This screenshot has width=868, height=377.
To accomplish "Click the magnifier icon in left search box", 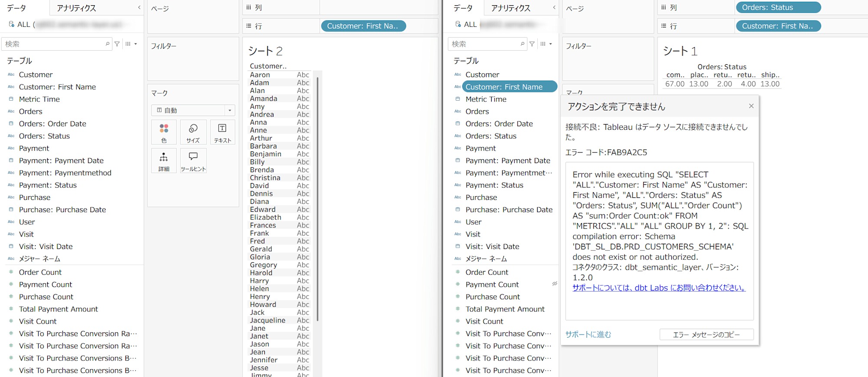I will [x=107, y=44].
